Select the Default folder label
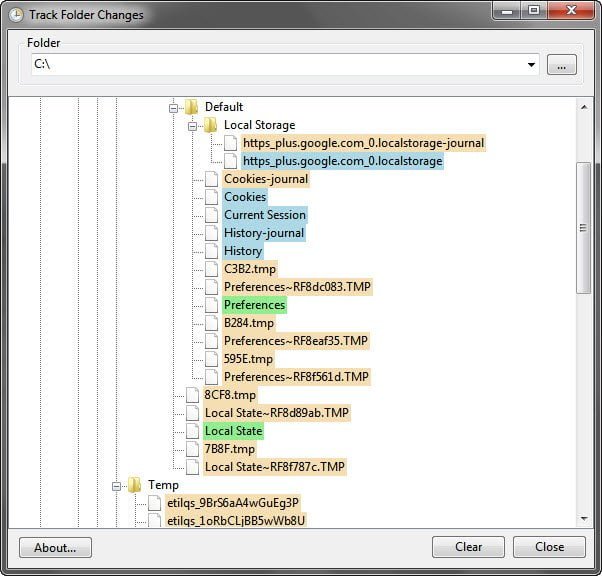 click(224, 107)
